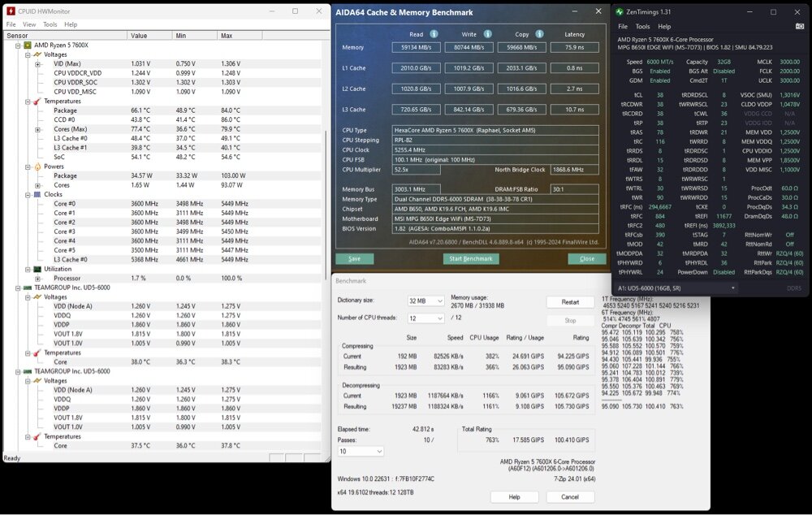This screenshot has width=812, height=515.
Task: Click the memory module icon of upper TEAMGROUP Inc. UD5-6000
Action: (28, 288)
